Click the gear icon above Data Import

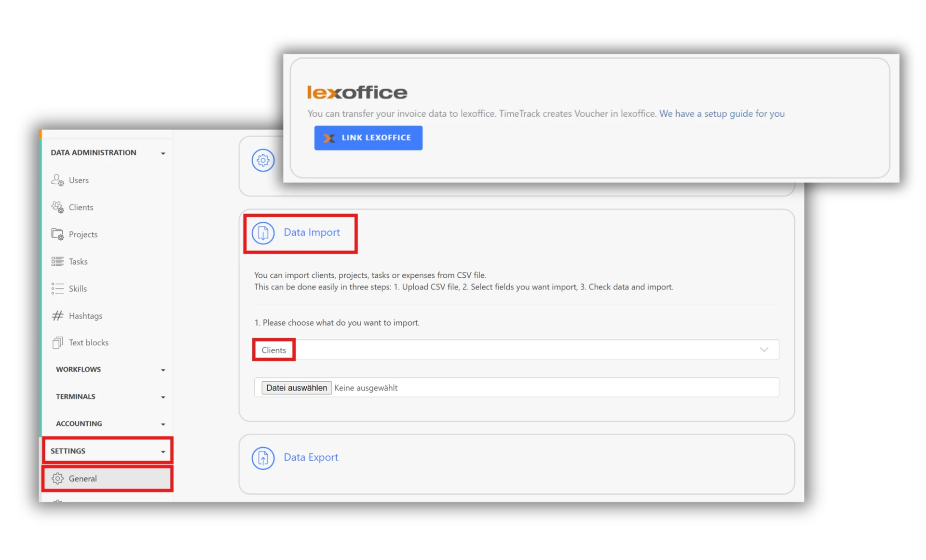(x=263, y=160)
